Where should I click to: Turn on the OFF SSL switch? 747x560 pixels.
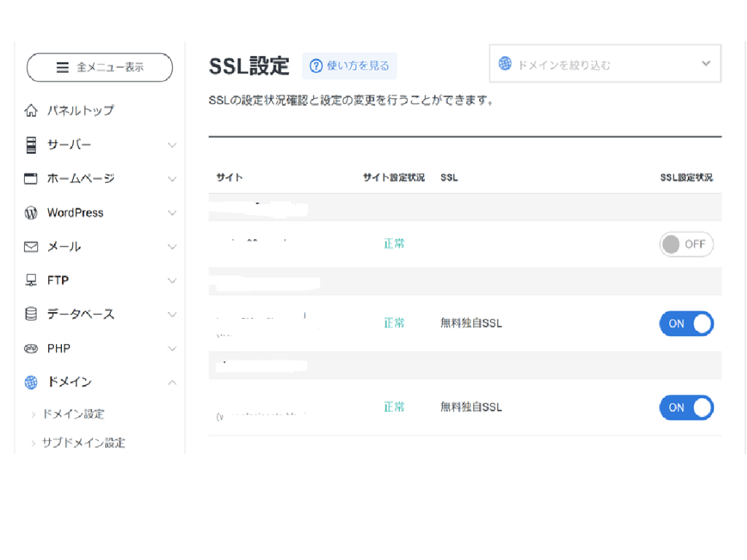686,244
